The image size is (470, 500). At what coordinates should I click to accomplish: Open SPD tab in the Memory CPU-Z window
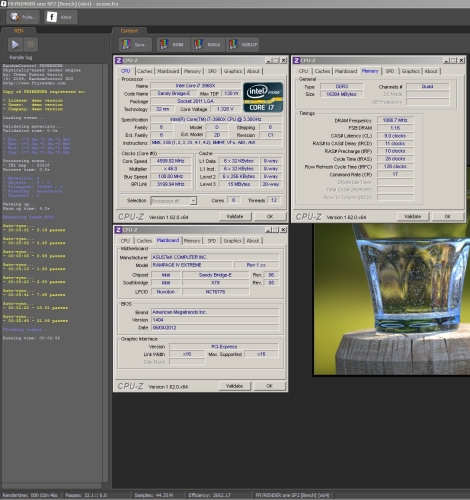click(x=390, y=71)
